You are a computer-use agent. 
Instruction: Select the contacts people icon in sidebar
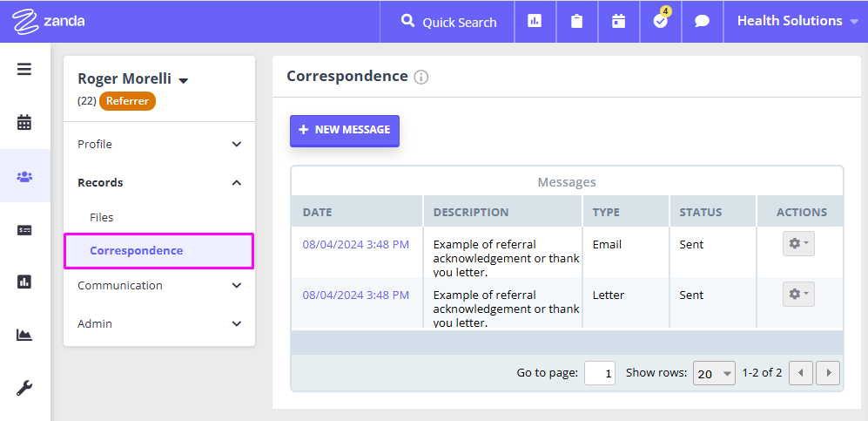(x=24, y=176)
